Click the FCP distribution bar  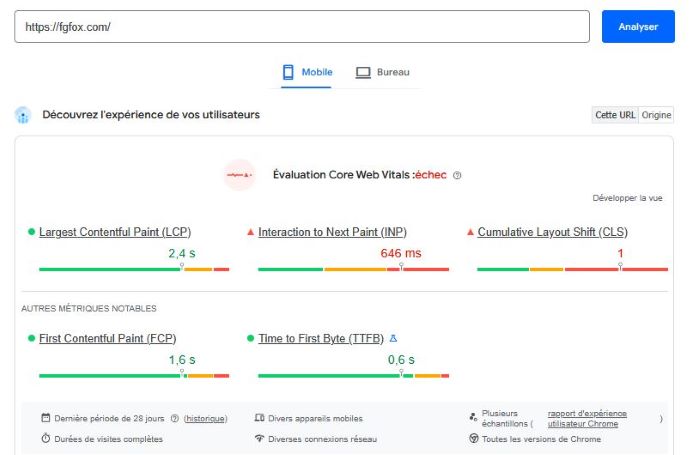pyautogui.click(x=134, y=376)
